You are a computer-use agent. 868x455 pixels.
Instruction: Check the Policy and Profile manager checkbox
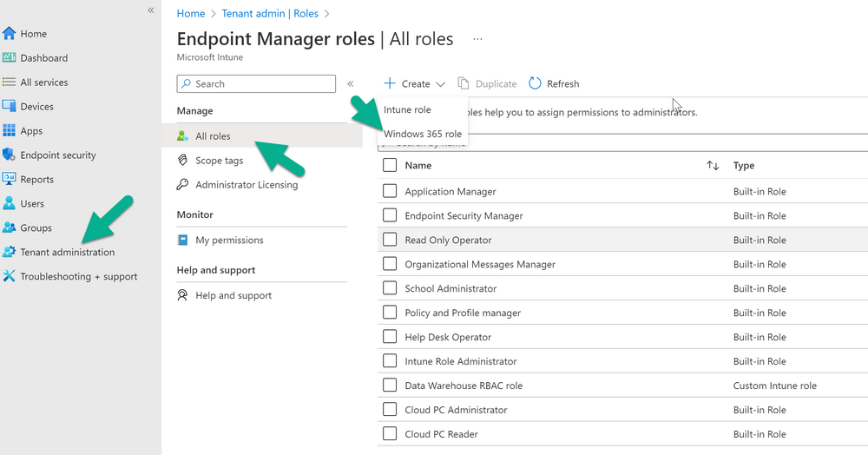(390, 313)
